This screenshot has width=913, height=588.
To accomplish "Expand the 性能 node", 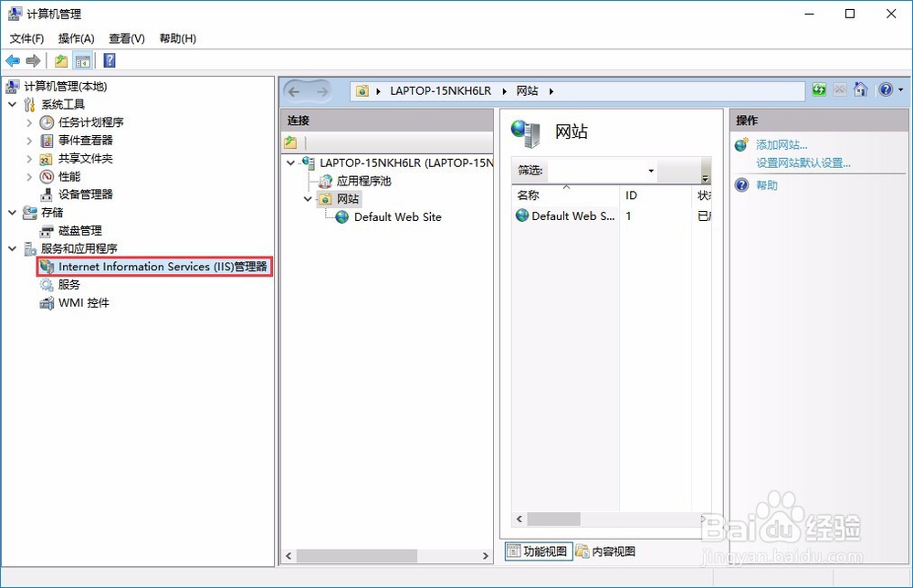I will point(29,176).
